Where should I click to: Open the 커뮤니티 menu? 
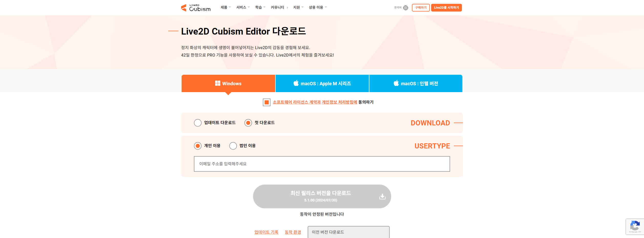click(x=279, y=7)
